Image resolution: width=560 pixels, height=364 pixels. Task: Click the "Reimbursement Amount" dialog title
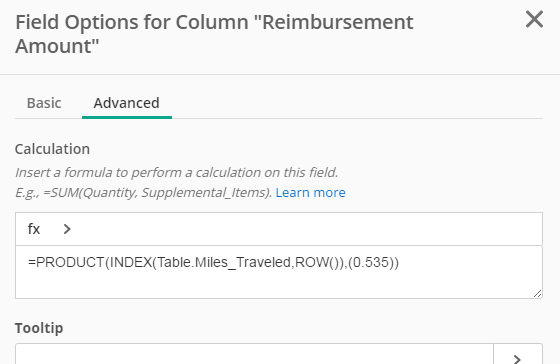pos(214,34)
